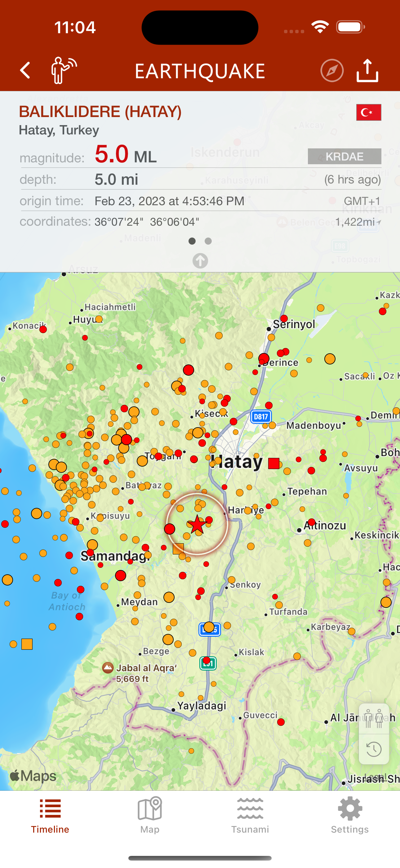Select the second page indicator dot
Screen dimensions: 400x868
(x=208, y=241)
